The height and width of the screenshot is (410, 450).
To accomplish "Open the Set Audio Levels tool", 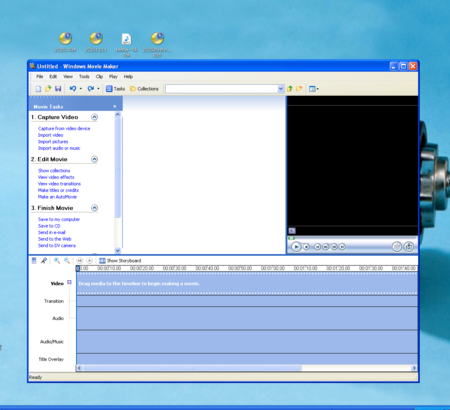I will (x=34, y=261).
